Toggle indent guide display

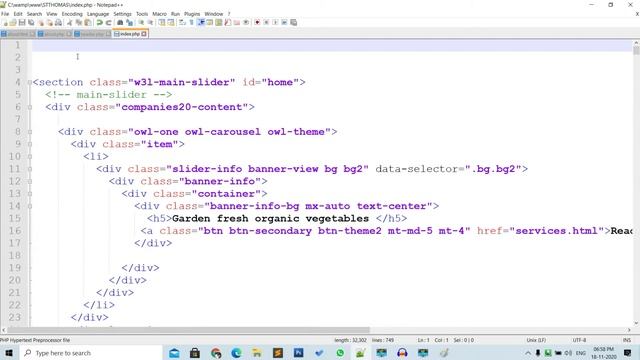tap(201, 22)
